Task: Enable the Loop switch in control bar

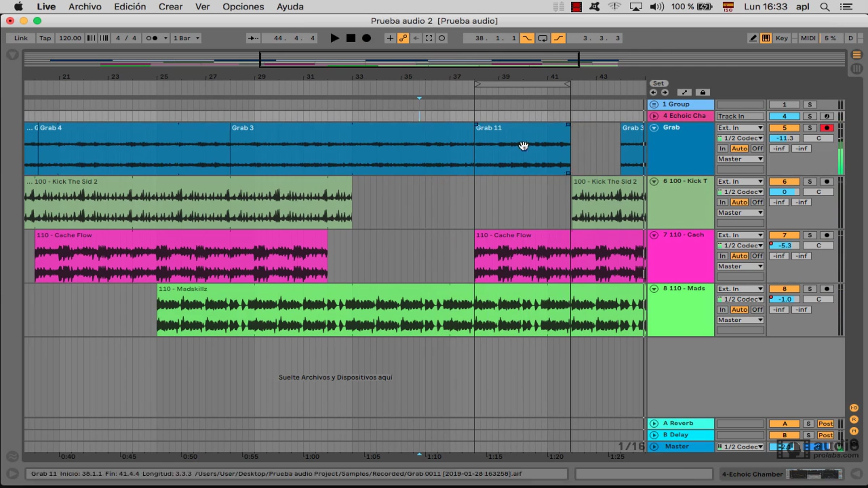Action: coord(542,38)
